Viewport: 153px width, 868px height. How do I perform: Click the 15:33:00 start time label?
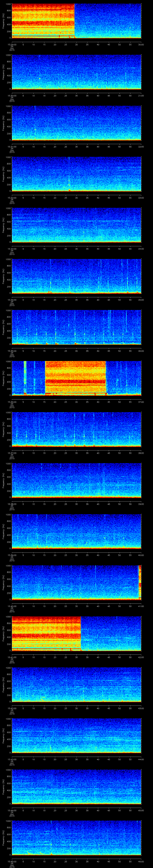pos(12,249)
